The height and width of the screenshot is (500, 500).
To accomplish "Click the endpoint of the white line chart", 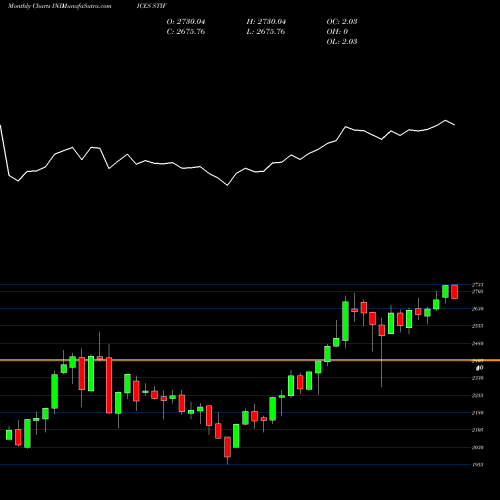I will click(455, 125).
